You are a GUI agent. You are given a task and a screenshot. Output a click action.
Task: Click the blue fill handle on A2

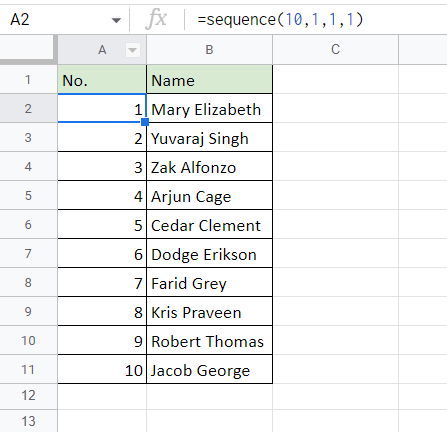145,122
